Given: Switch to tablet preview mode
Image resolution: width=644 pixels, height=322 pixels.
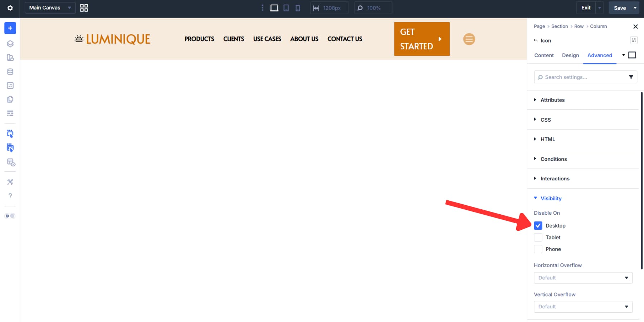Looking at the screenshot, I should [x=286, y=8].
